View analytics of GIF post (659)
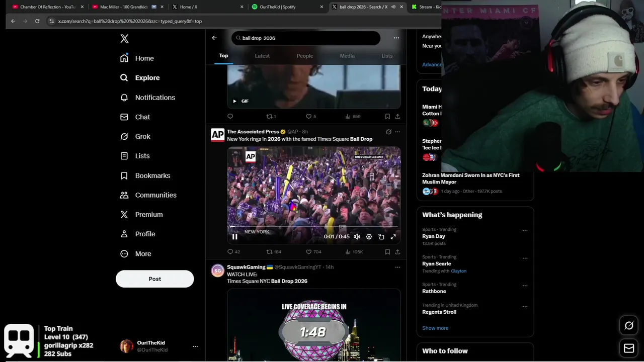This screenshot has height=362, width=644. (x=352, y=117)
